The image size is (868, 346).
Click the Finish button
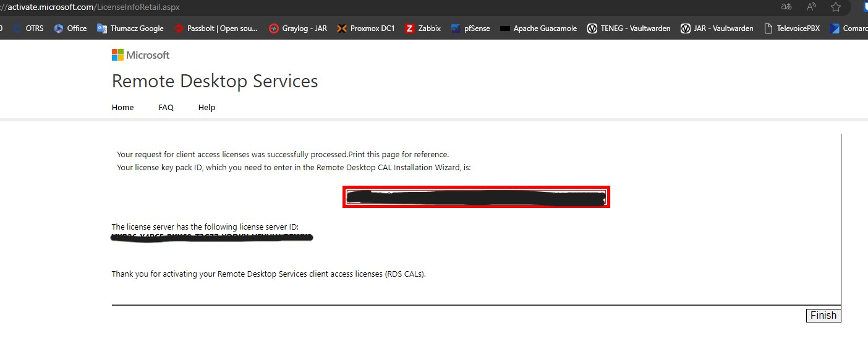click(x=823, y=315)
